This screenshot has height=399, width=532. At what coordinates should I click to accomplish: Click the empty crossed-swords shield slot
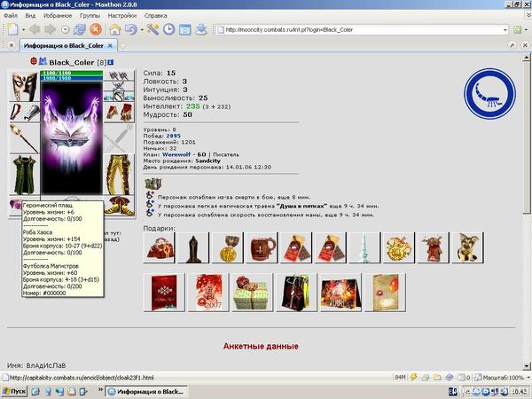119,138
